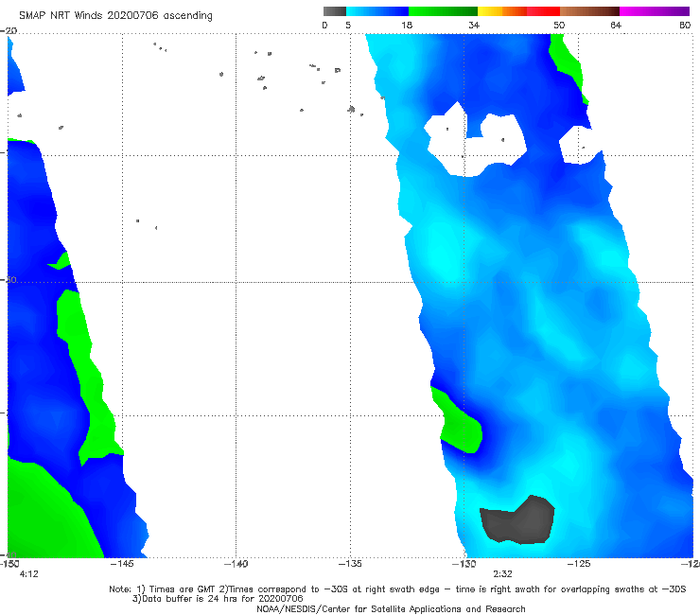Click the color bar label '18'
700x615 pixels.
[x=407, y=26]
